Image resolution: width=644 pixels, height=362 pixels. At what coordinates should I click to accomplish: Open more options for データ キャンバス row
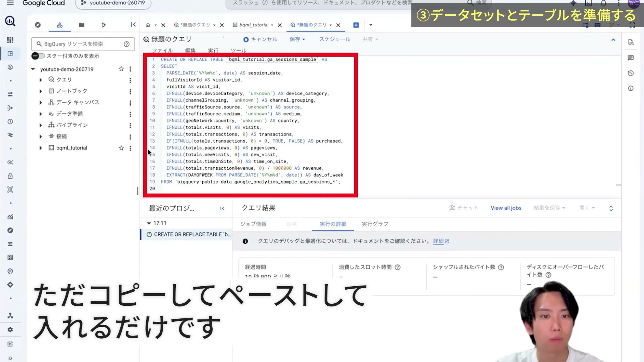click(x=130, y=103)
